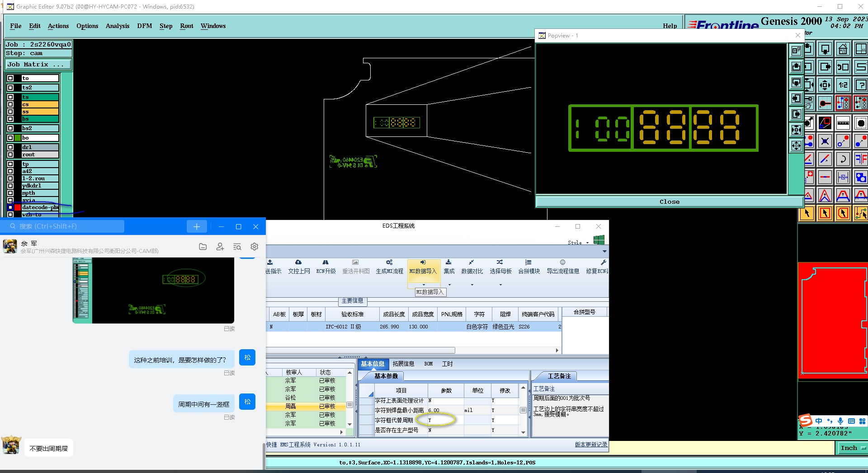Choose the curved-arrow rotate tool icon
This screenshot has width=868, height=473.
click(x=843, y=159)
